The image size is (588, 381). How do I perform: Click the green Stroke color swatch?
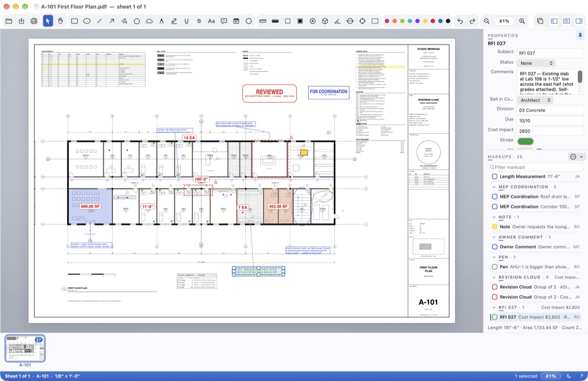click(526, 141)
